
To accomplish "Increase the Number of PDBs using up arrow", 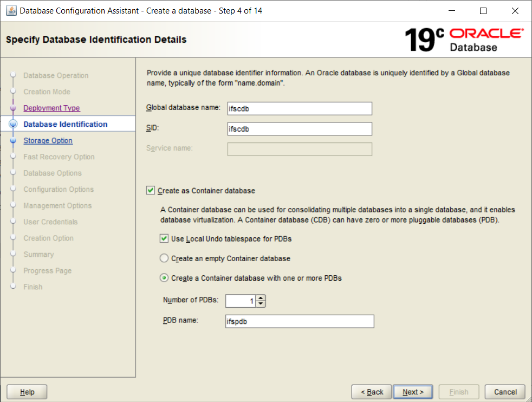I will tap(261, 298).
